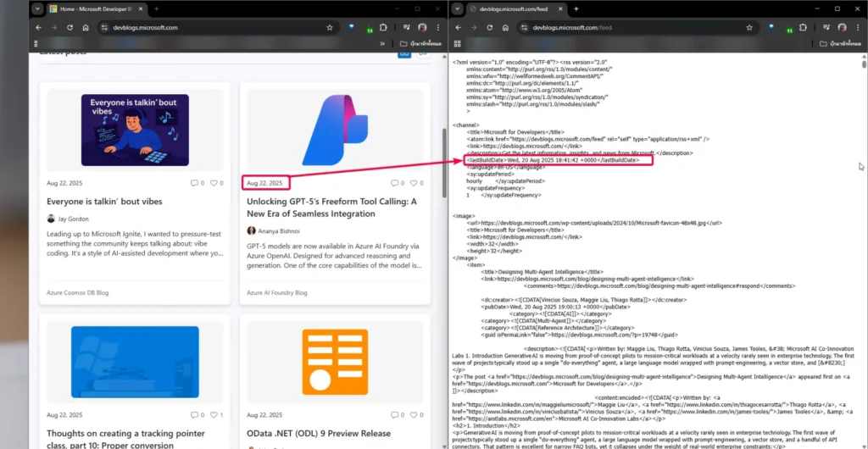Click the blue Windows-themed thumbnail of the tracking pointer post
The height and width of the screenshot is (449, 868).
135,363
